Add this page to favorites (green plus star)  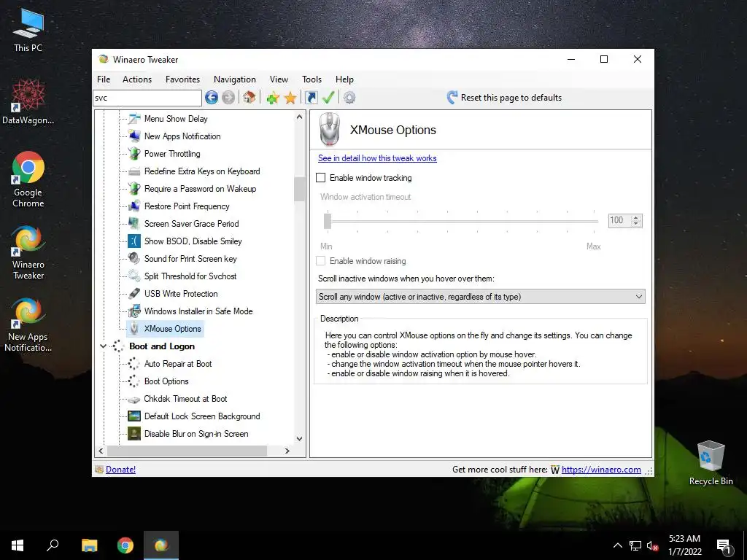[x=273, y=98]
